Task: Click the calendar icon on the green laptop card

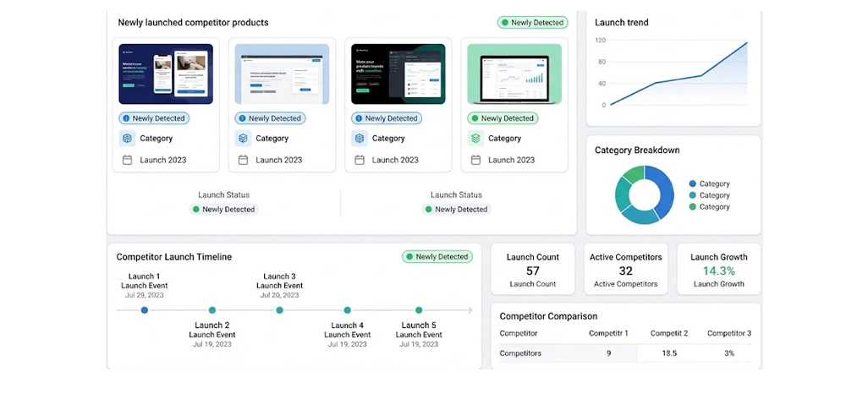Action: (x=475, y=160)
